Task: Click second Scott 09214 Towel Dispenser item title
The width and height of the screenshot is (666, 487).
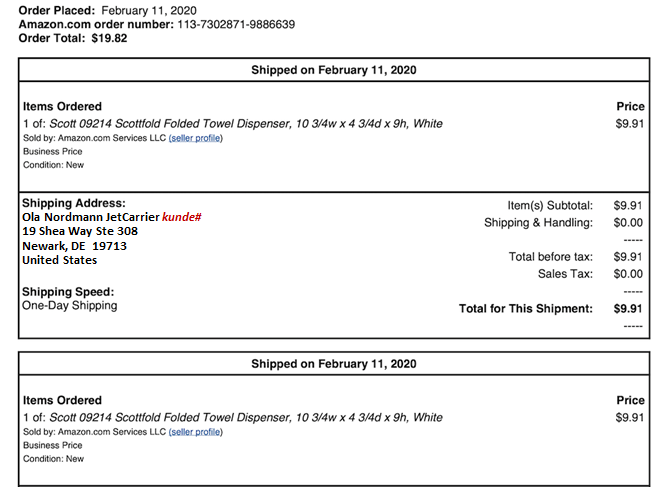Action: tap(246, 417)
